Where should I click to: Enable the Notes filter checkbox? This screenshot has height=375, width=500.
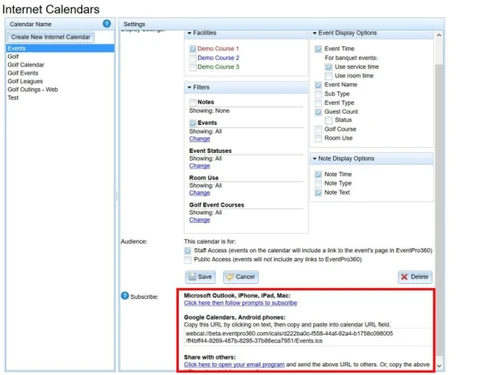(x=193, y=102)
